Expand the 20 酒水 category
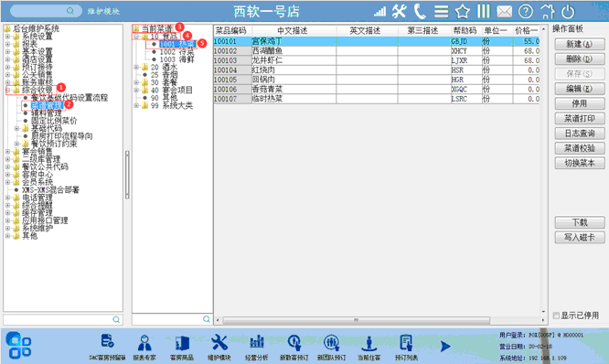 click(x=136, y=67)
